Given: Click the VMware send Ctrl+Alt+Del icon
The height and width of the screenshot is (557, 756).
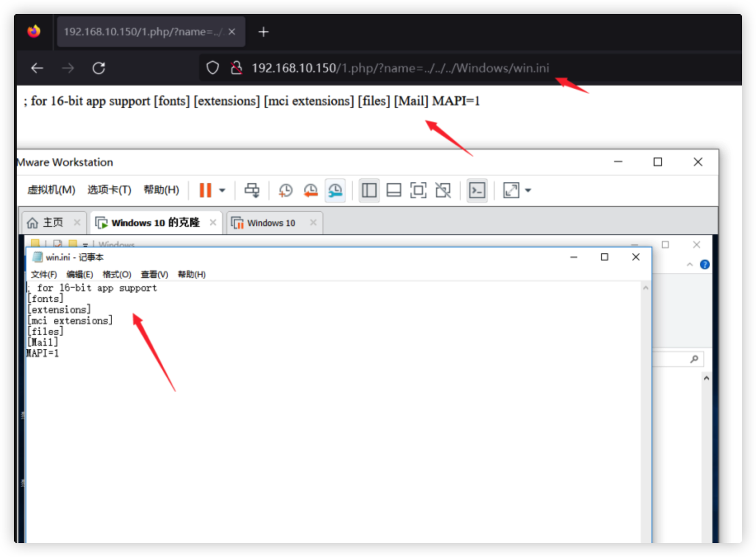Looking at the screenshot, I should pos(252,191).
